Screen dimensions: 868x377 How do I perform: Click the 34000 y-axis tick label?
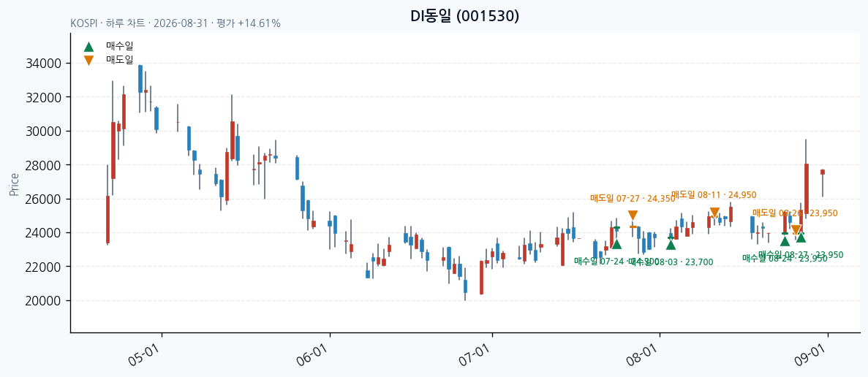43,64
